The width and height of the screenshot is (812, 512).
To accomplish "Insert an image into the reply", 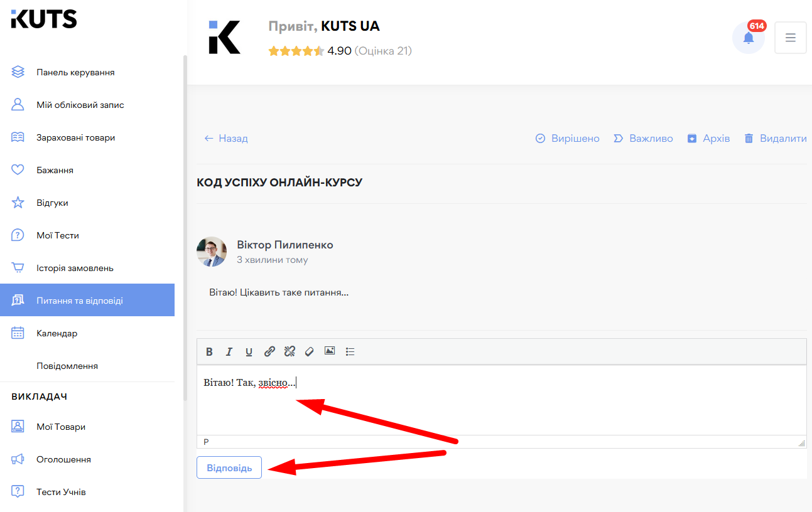I will [x=330, y=351].
